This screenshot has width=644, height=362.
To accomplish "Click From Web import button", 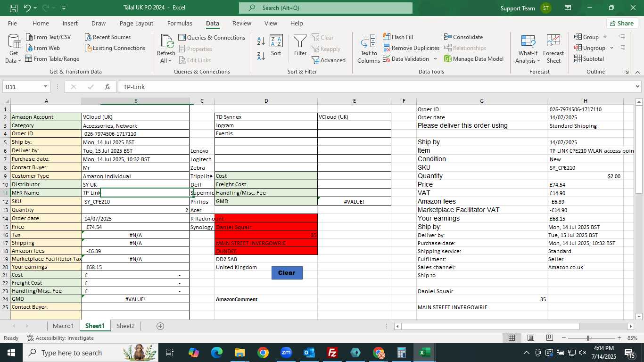I will point(42,48).
